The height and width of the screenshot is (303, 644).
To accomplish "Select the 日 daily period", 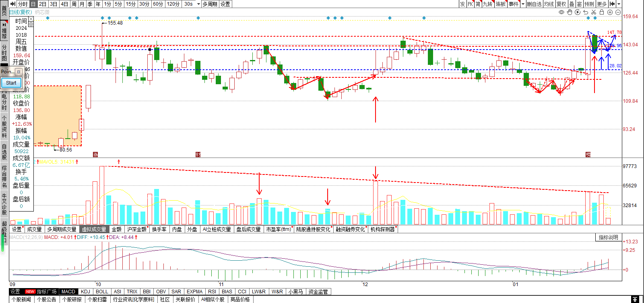I will pos(33,4).
